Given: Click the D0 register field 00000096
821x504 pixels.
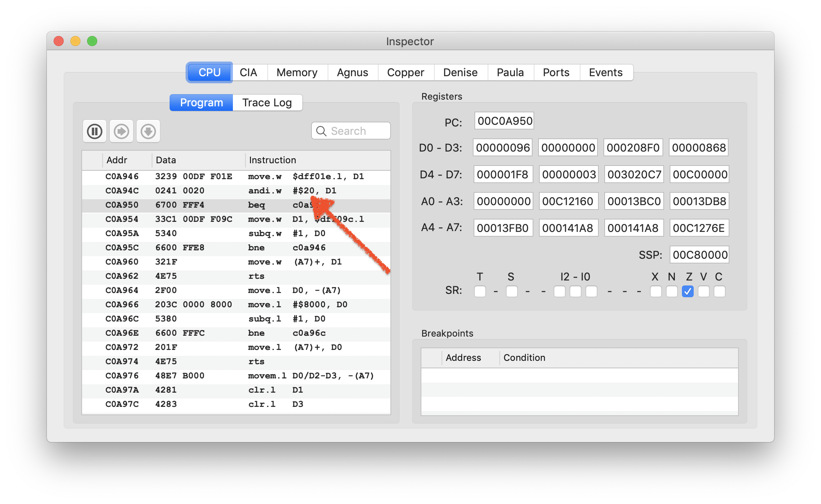Looking at the screenshot, I should tap(503, 147).
